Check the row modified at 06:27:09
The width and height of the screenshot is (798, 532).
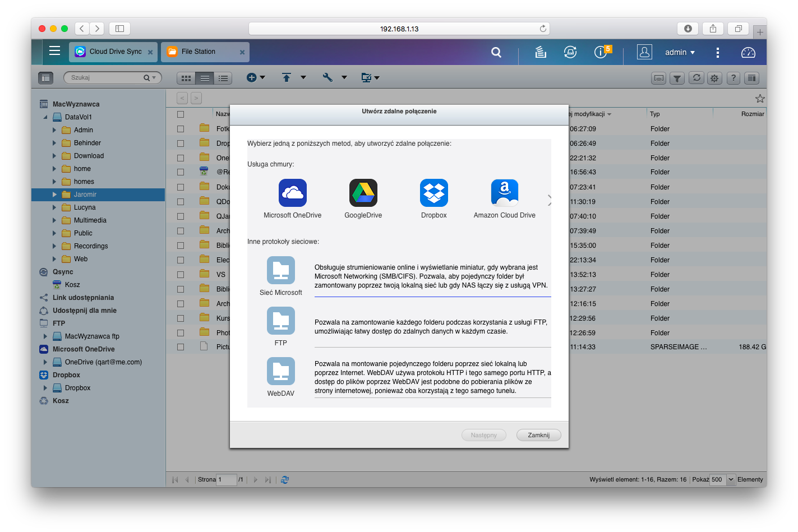[181, 129]
